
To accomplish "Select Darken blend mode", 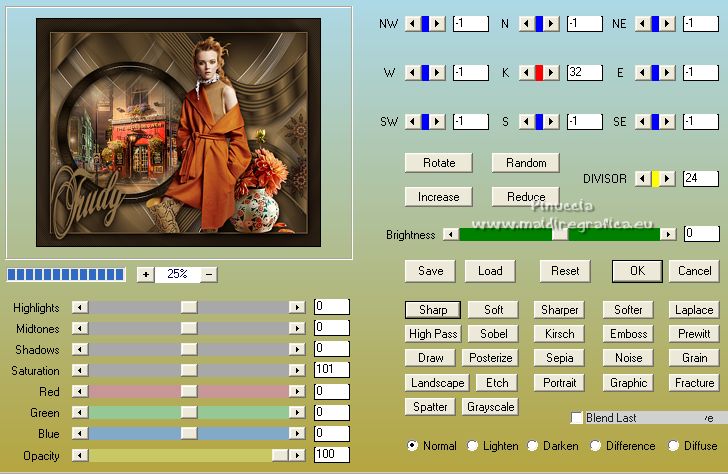I will point(533,446).
